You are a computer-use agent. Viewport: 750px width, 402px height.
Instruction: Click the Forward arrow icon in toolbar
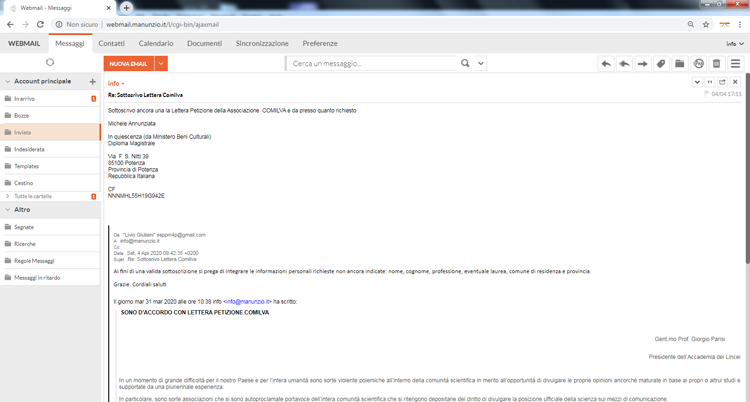tap(643, 64)
